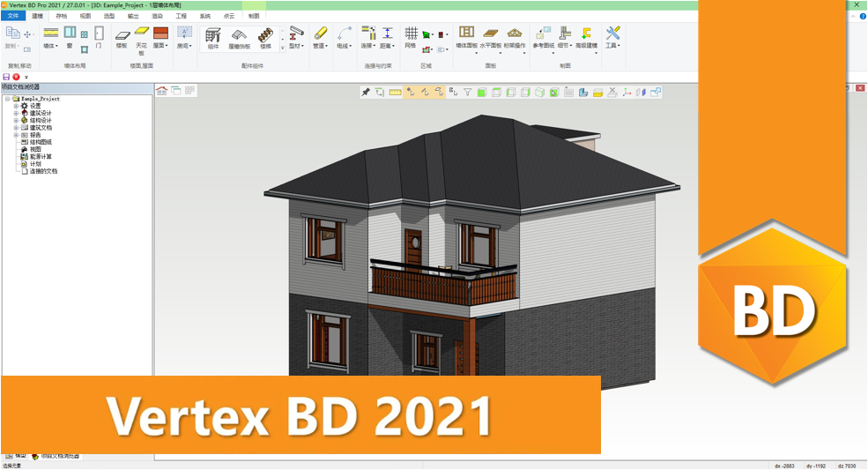The image size is (868, 470).
Task: Toggle the first highlighted snap point icon
Action: point(410,92)
